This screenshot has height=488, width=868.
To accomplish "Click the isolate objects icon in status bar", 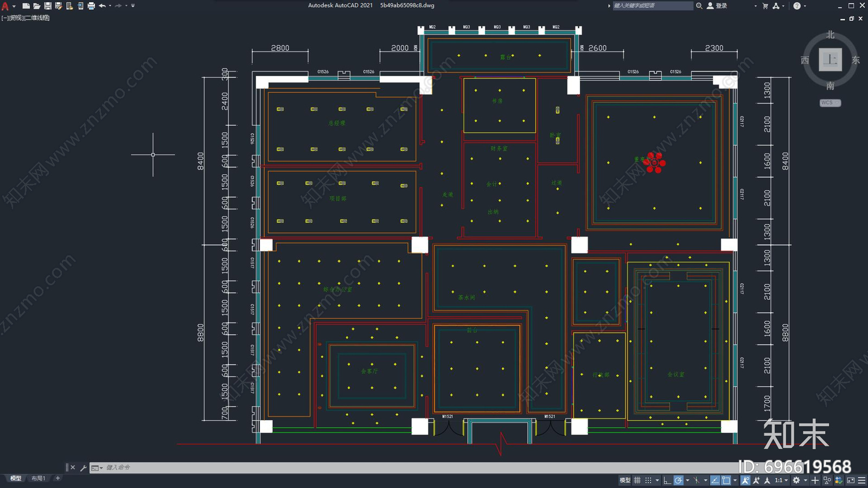I will (x=827, y=480).
